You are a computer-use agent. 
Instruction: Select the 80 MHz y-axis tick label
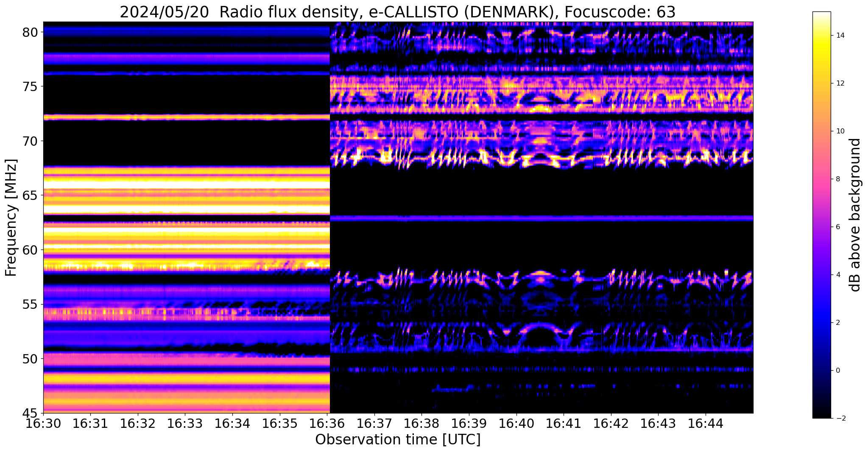point(31,32)
